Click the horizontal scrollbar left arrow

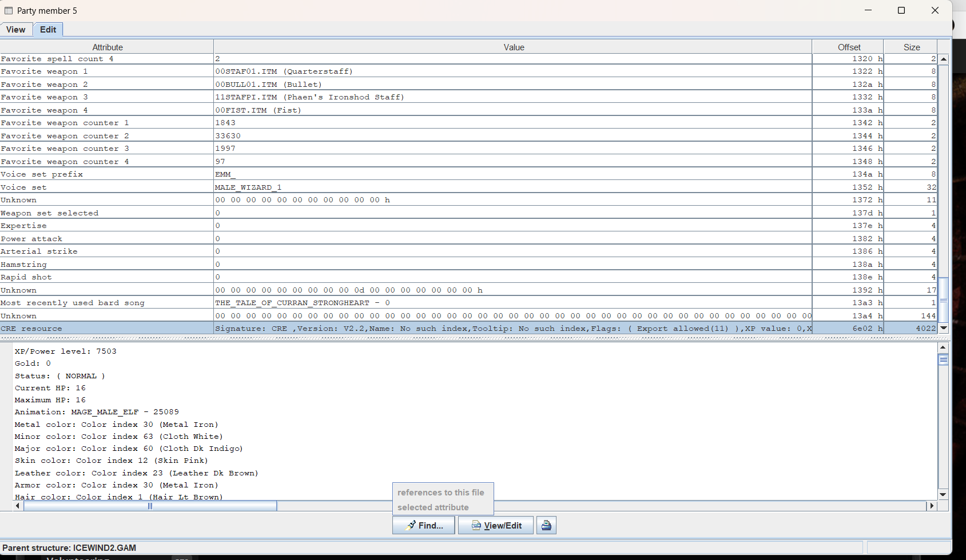(x=18, y=506)
